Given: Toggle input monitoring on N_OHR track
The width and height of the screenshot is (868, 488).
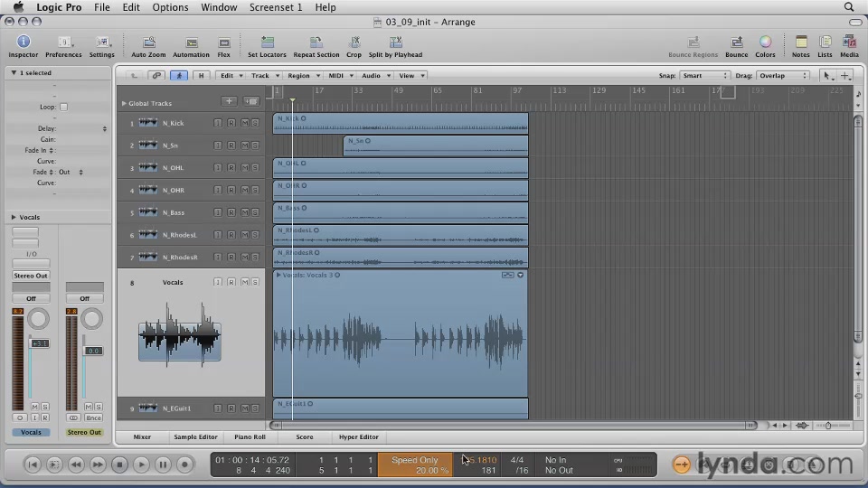Looking at the screenshot, I should pos(218,190).
